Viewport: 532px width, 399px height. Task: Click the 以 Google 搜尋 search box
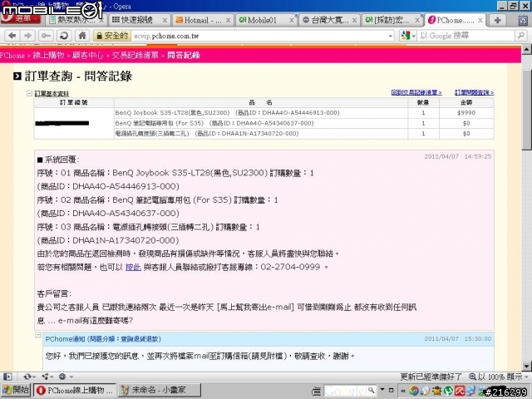(x=466, y=36)
